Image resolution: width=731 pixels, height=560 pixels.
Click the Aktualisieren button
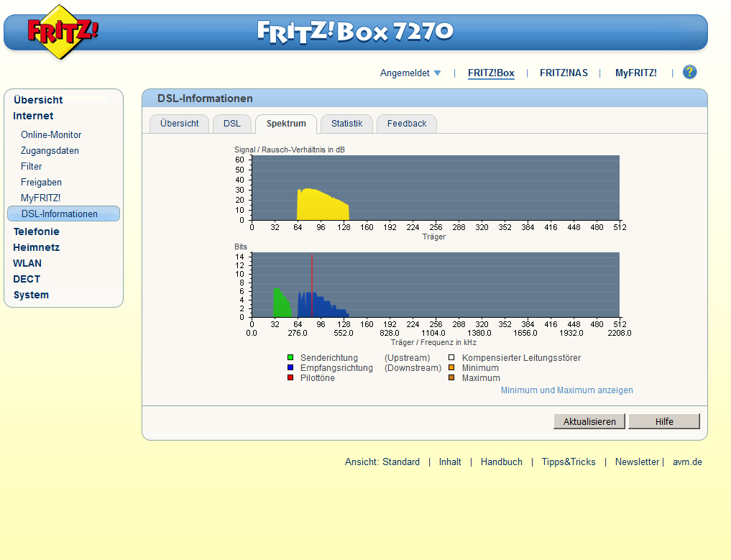click(x=589, y=421)
